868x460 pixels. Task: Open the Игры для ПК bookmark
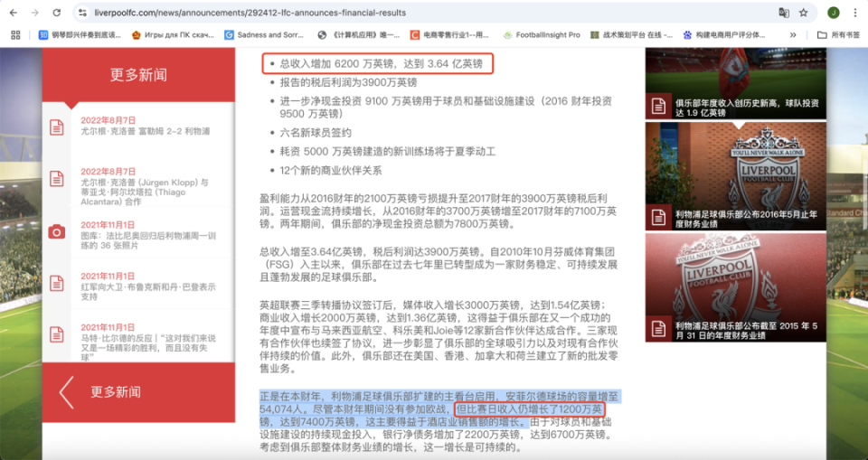(173, 35)
